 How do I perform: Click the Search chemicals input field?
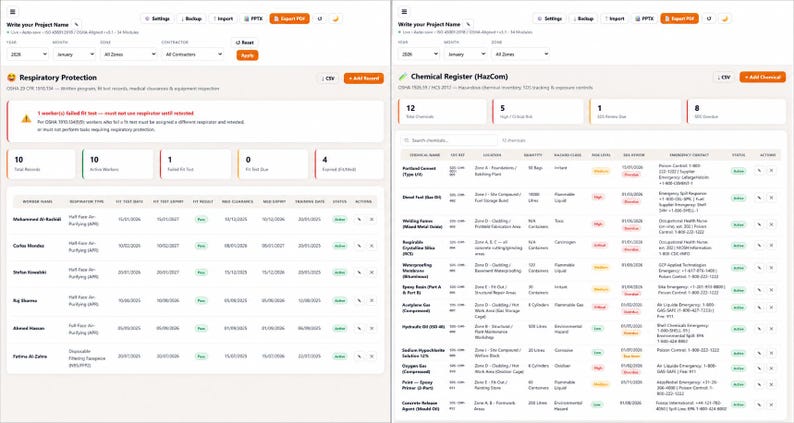[x=449, y=140]
